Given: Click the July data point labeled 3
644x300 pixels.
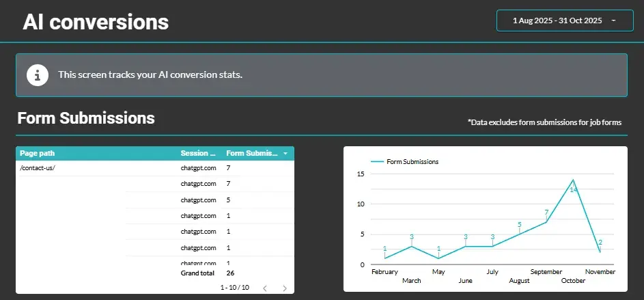Looking at the screenshot, I should click(492, 246).
